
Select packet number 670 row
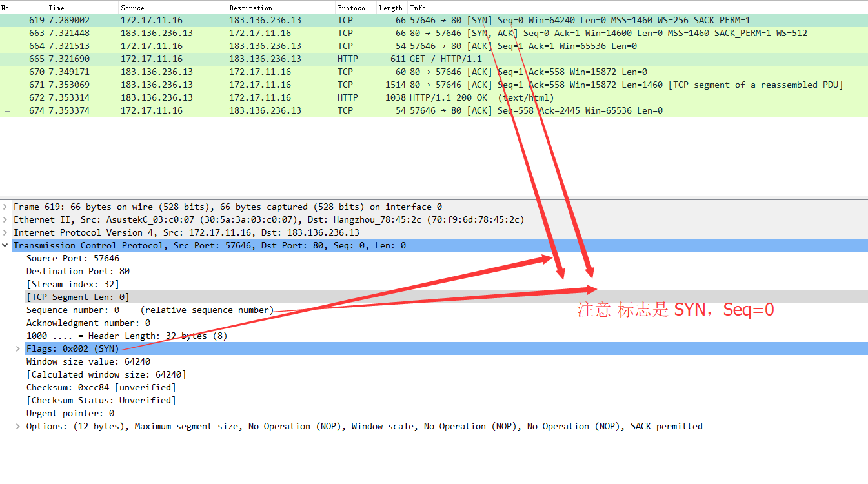[x=434, y=72]
